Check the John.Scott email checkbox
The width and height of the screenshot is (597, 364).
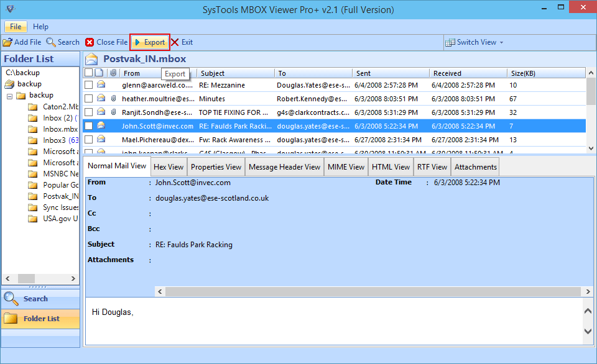point(89,126)
